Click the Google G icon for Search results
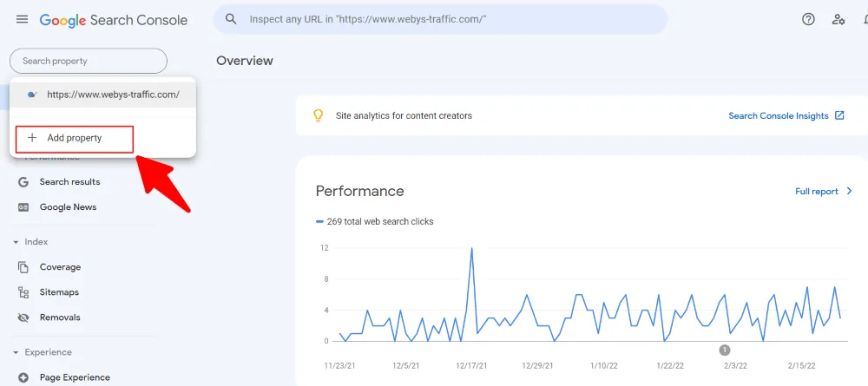The image size is (868, 386). pyautogui.click(x=23, y=182)
